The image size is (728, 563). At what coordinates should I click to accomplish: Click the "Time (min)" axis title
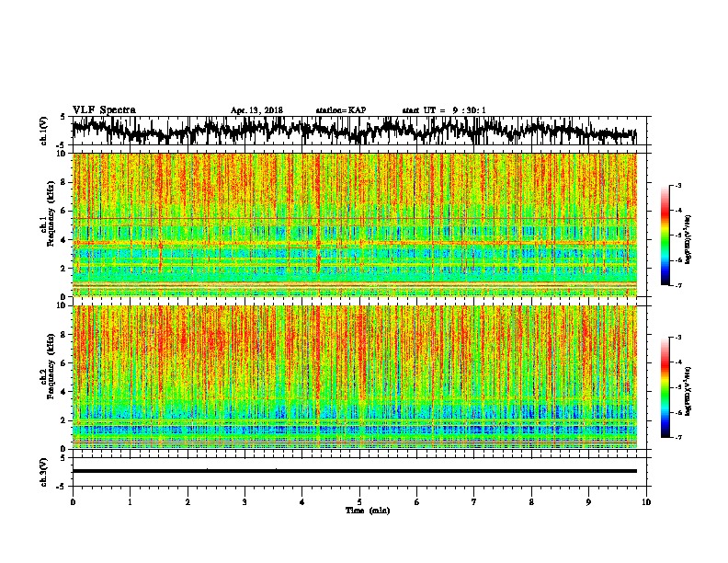368,511
